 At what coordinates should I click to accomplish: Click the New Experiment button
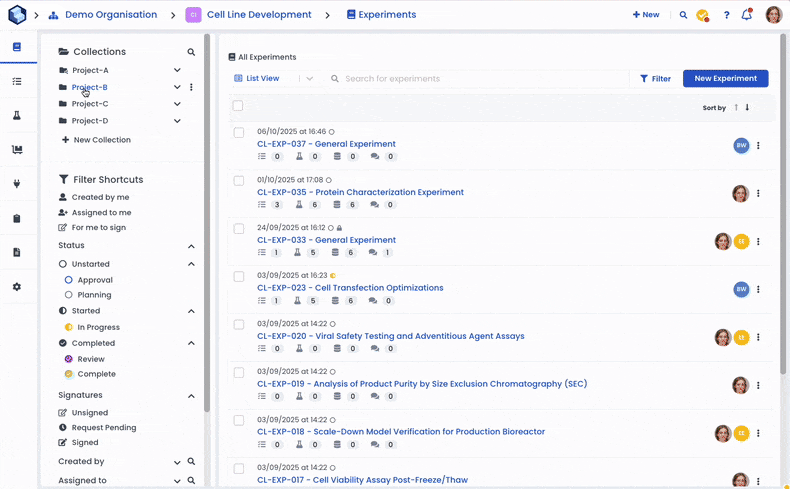coord(726,79)
